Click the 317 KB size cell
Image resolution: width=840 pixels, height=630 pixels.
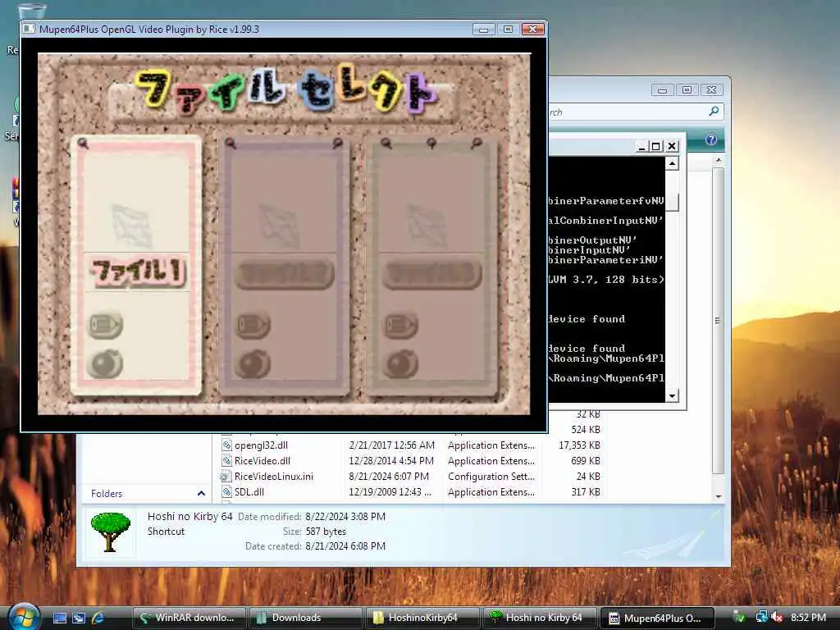(586, 492)
